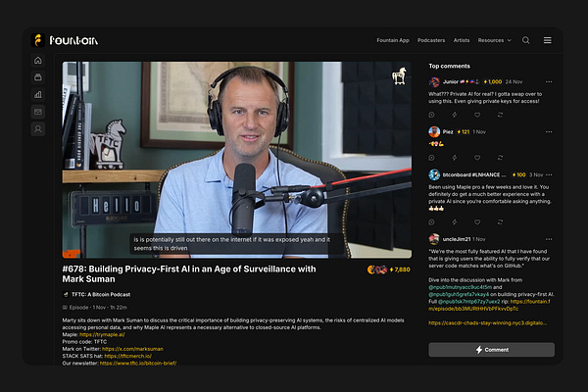The height and width of the screenshot is (392, 588).
Task: Open the x.com/marksuman link
Action: (x=132, y=349)
